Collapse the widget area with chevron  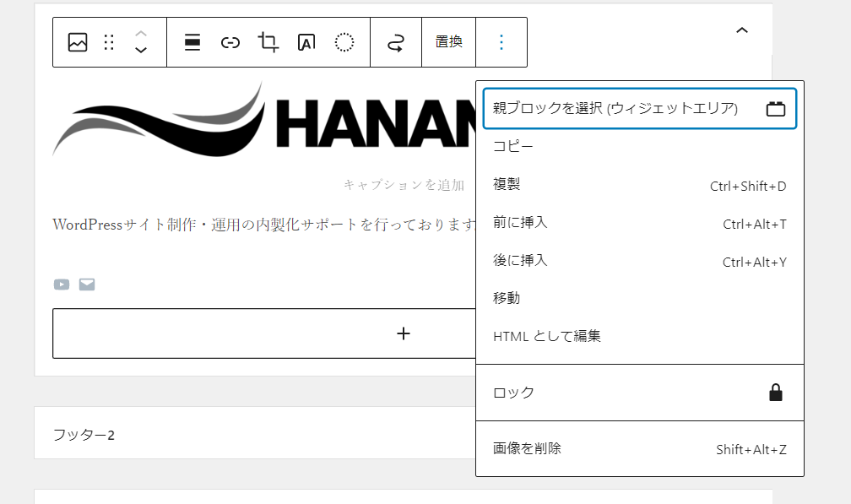tap(742, 30)
